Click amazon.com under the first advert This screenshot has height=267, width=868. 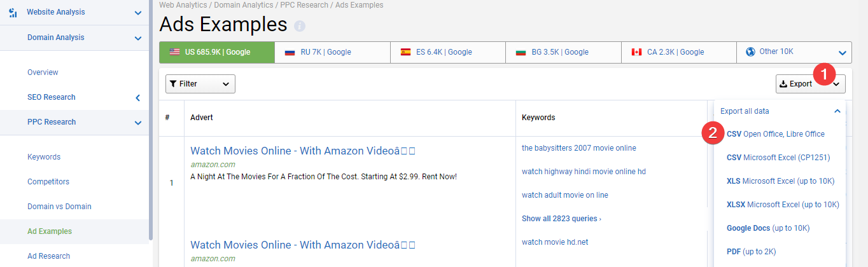click(x=213, y=165)
